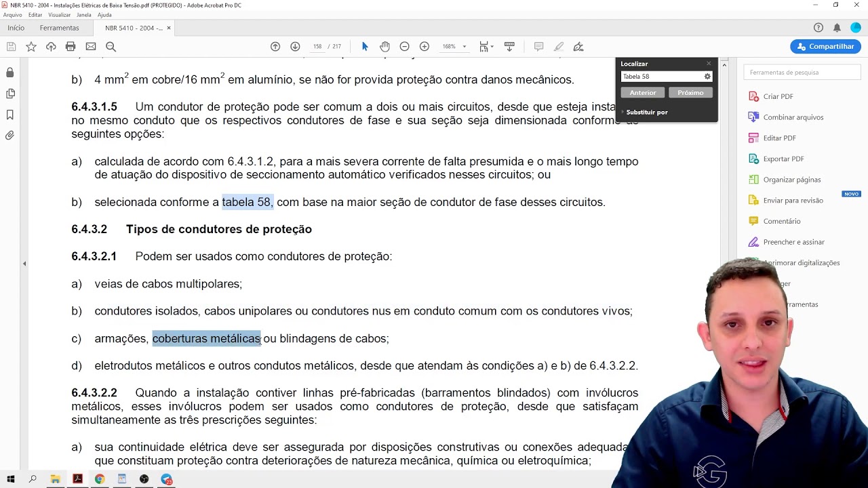Zoom out with the minus icon
Image resolution: width=868 pixels, height=488 pixels.
point(405,47)
